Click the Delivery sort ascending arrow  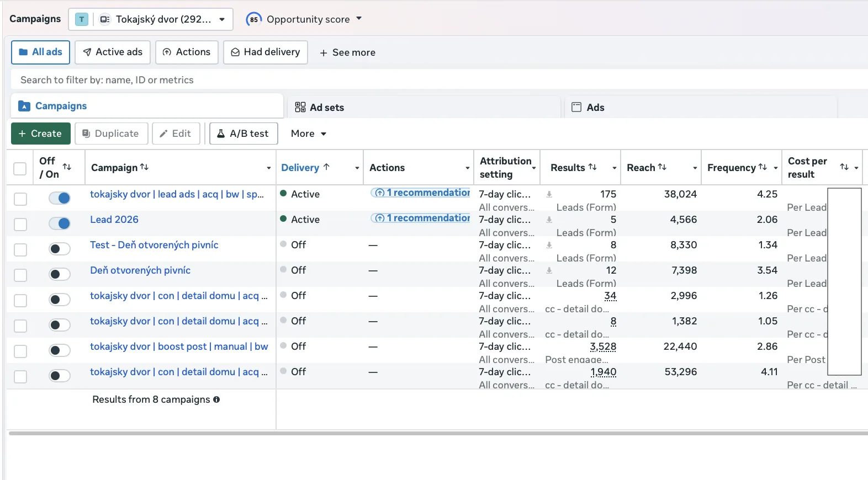(x=326, y=167)
